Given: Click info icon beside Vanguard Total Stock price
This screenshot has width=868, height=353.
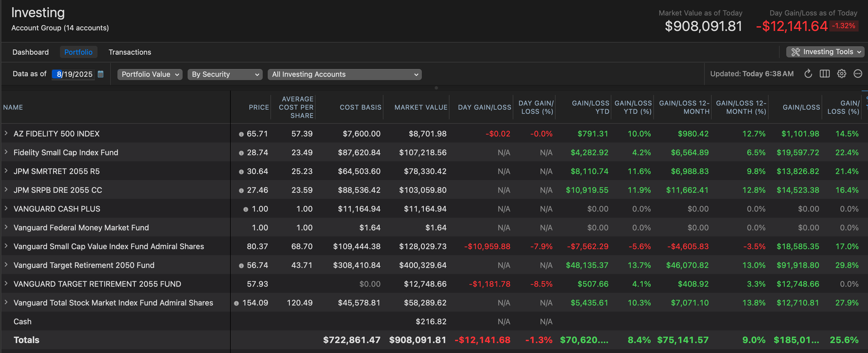Looking at the screenshot, I should (x=236, y=303).
